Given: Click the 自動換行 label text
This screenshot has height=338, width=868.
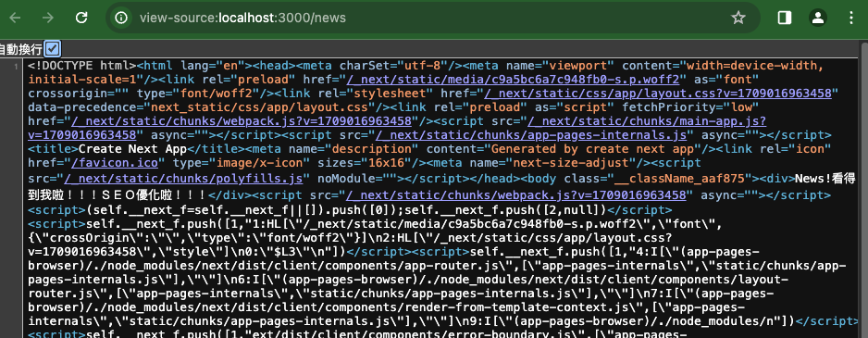Looking at the screenshot, I should pyautogui.click(x=21, y=49).
